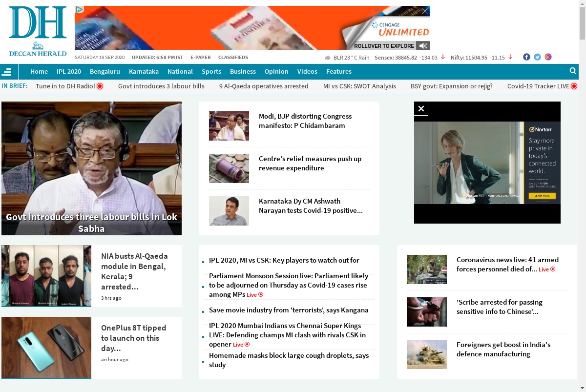Viewport: 586px width, 392px height.
Task: Open Business section
Action: [243, 71]
